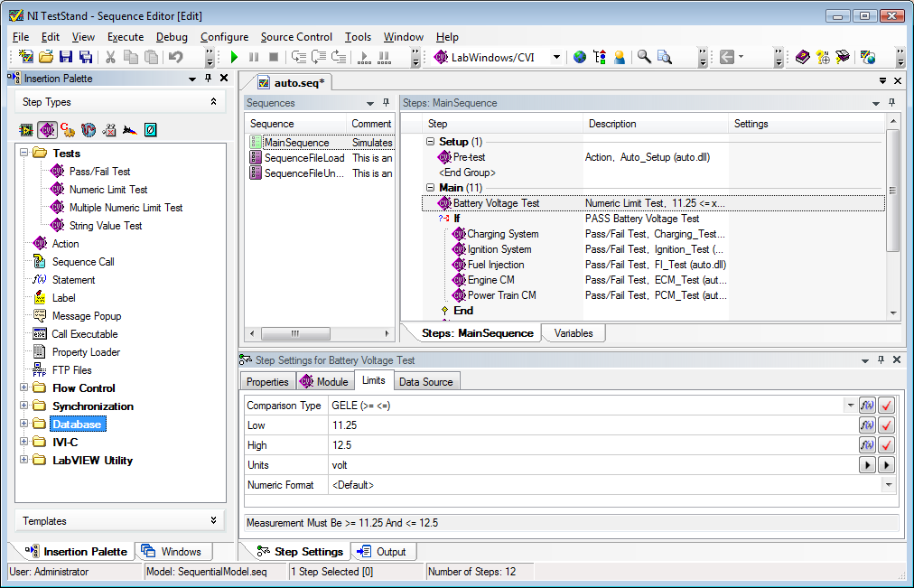Click the expression browse button for Low limit

pyautogui.click(x=866, y=425)
